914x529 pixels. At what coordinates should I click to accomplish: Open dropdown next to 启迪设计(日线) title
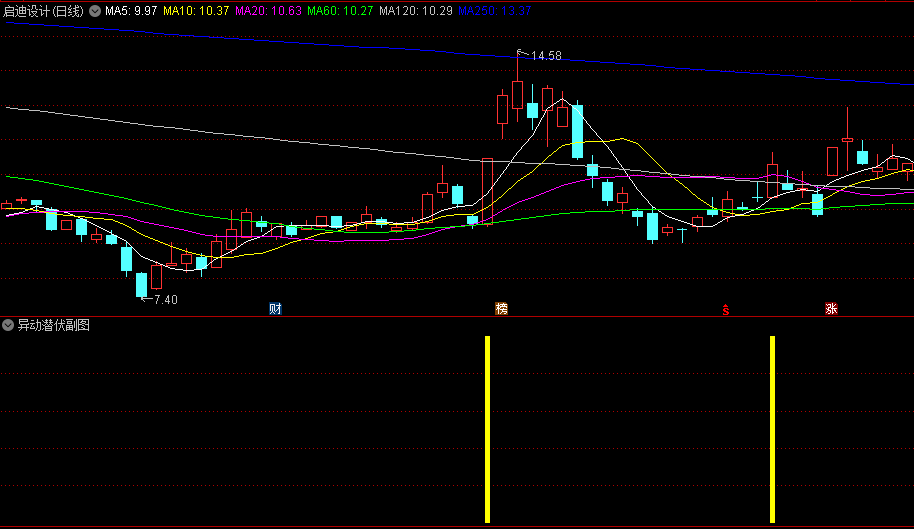pyautogui.click(x=95, y=11)
